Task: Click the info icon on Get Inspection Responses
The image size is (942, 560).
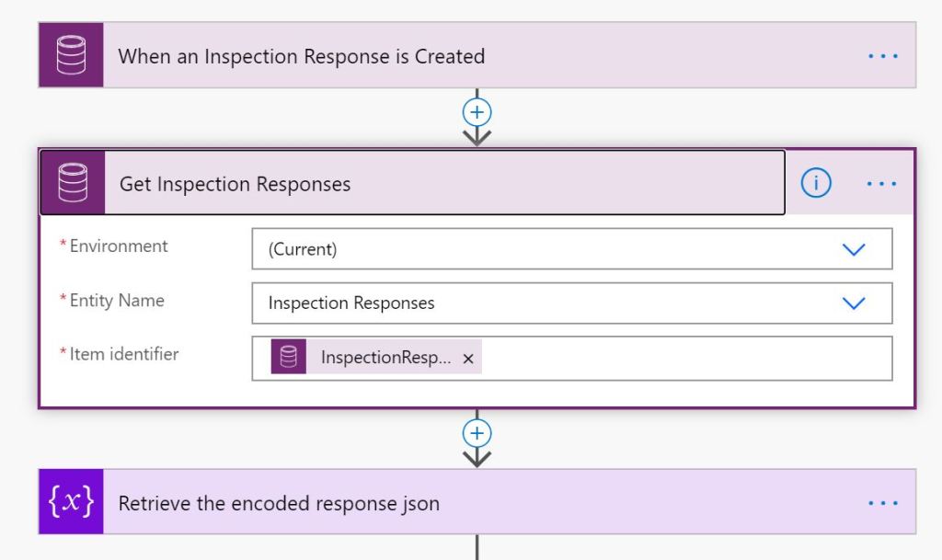Action: pos(816,184)
